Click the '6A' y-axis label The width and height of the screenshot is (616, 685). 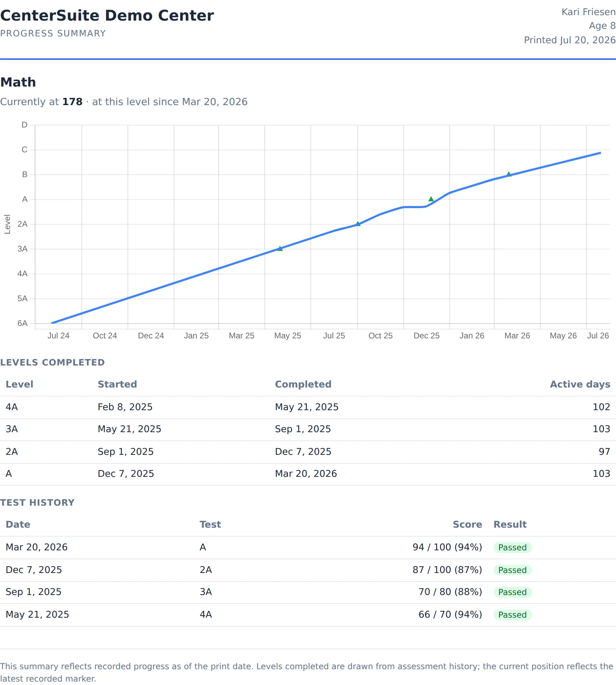[x=22, y=323]
